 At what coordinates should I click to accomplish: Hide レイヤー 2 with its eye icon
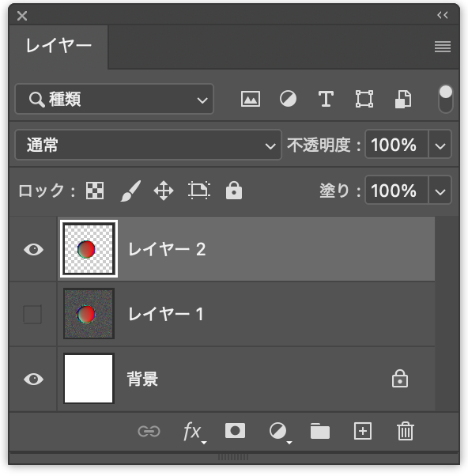coord(34,250)
